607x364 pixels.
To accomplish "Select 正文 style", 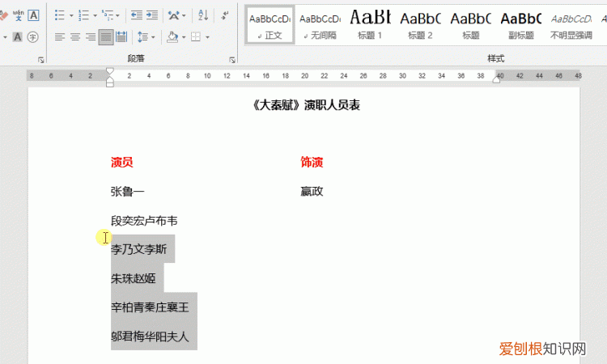I will [x=270, y=26].
